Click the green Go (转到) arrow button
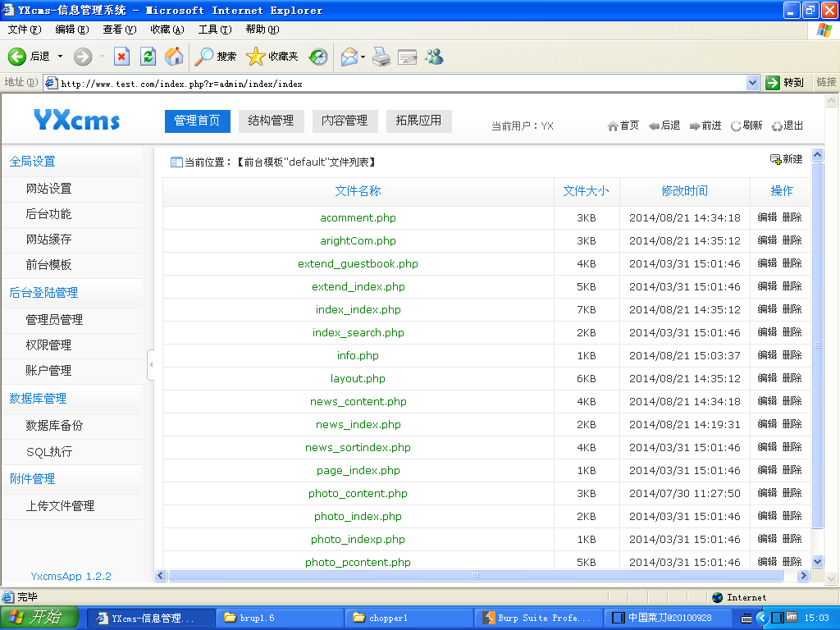This screenshot has height=630, width=840. pyautogui.click(x=785, y=83)
